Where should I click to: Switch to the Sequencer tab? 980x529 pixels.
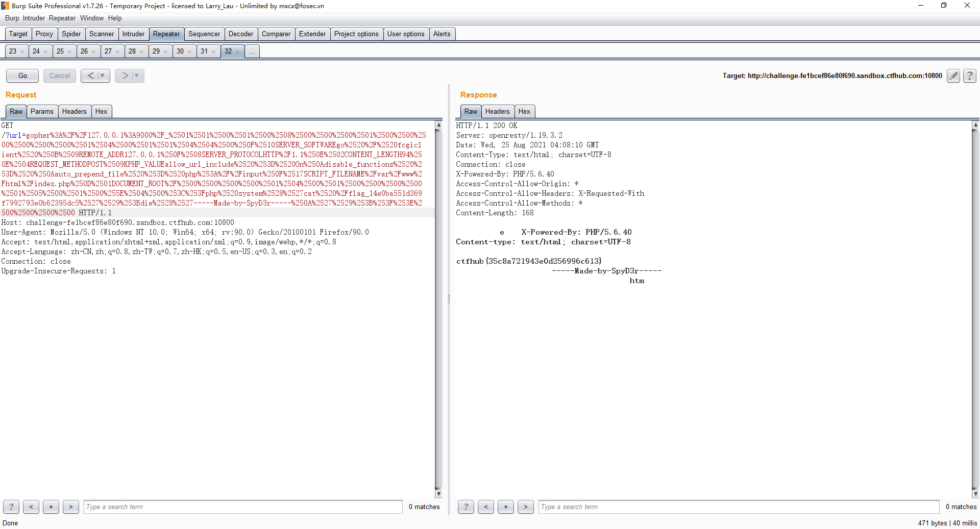204,34
